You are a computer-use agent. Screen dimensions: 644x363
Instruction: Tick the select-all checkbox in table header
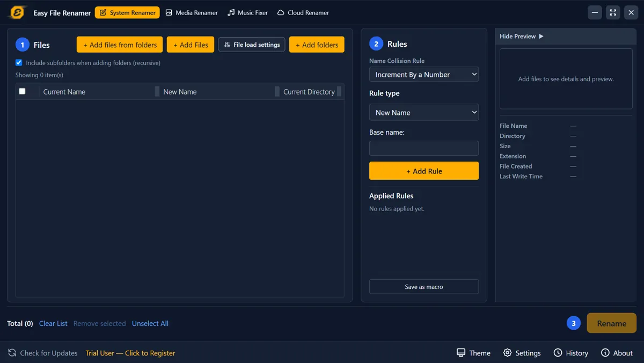click(x=22, y=91)
